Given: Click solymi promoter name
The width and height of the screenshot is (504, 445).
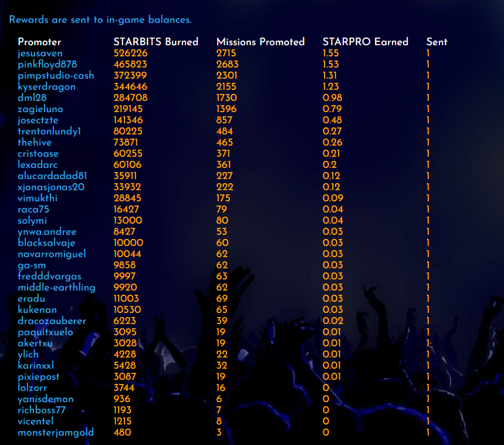Looking at the screenshot, I should [32, 221].
